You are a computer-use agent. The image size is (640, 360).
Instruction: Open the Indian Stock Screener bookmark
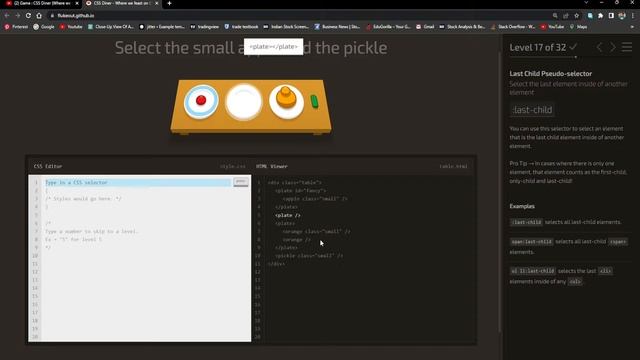[286, 27]
